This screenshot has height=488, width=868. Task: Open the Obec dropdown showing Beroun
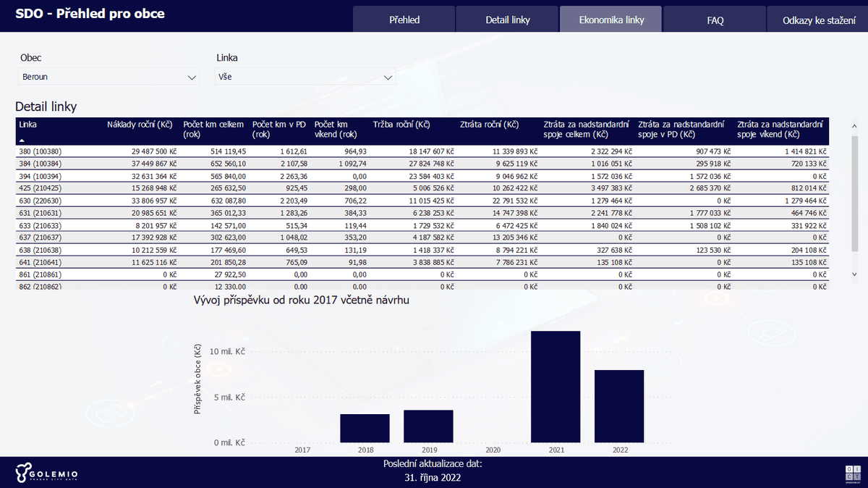[109, 77]
